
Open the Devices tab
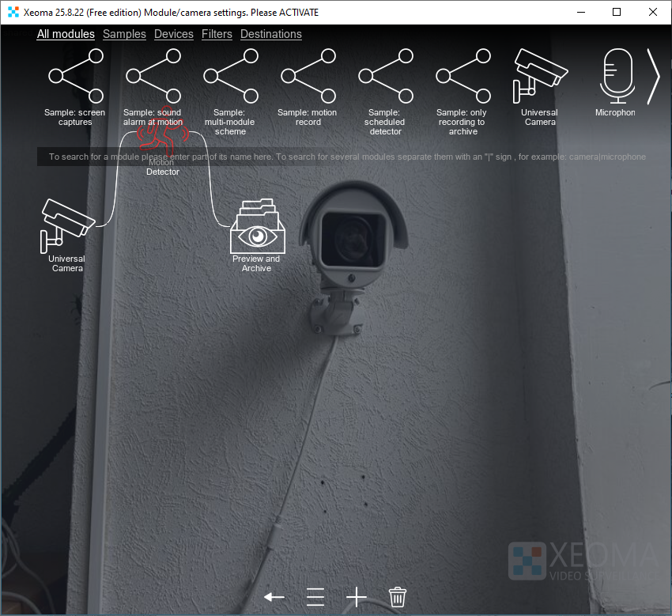point(173,34)
